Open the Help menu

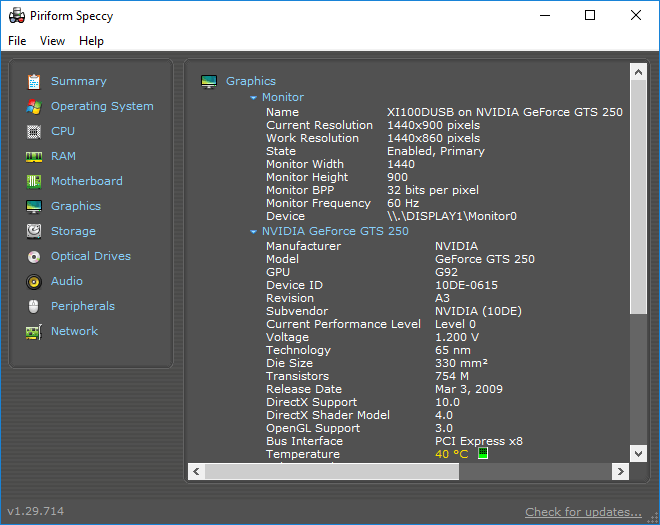91,41
